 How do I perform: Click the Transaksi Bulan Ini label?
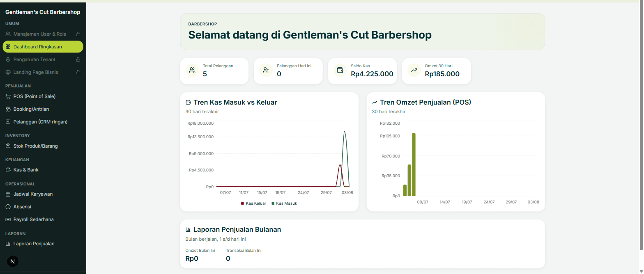point(244,250)
